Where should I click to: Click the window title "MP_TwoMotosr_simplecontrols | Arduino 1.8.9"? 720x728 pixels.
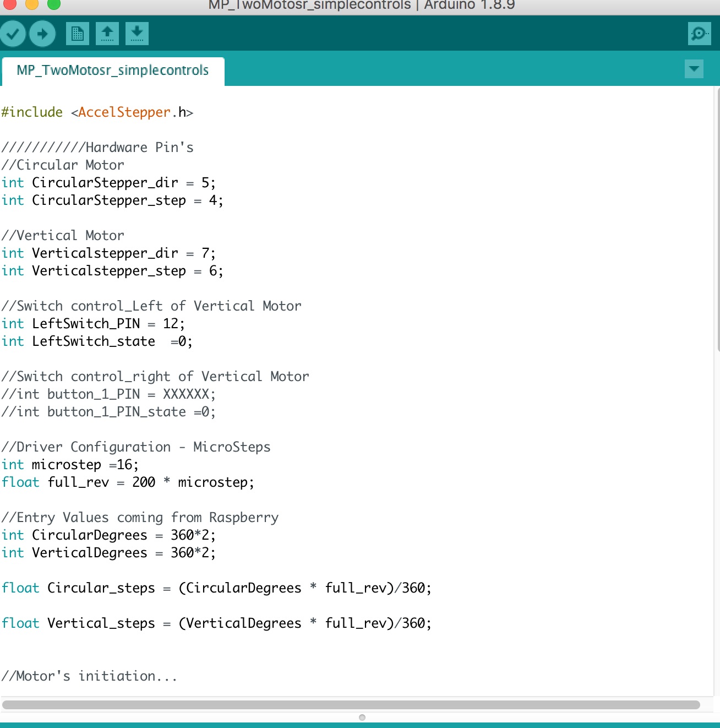(x=362, y=6)
